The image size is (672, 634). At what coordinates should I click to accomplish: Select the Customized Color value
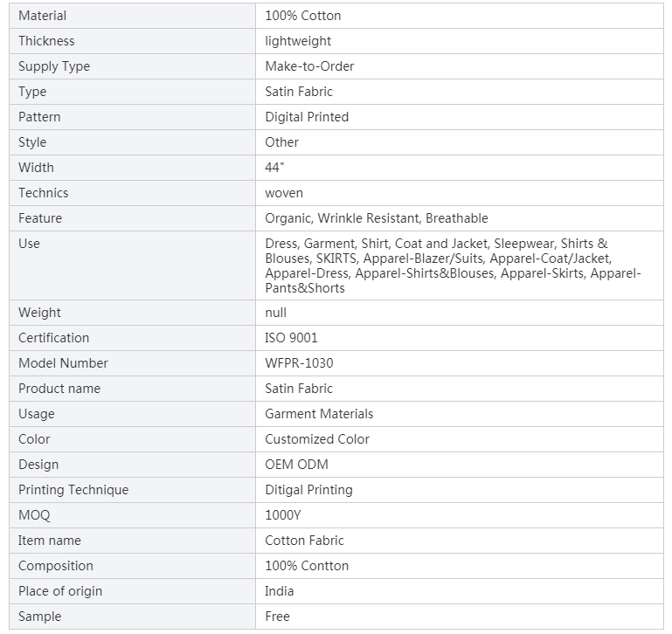tap(317, 439)
